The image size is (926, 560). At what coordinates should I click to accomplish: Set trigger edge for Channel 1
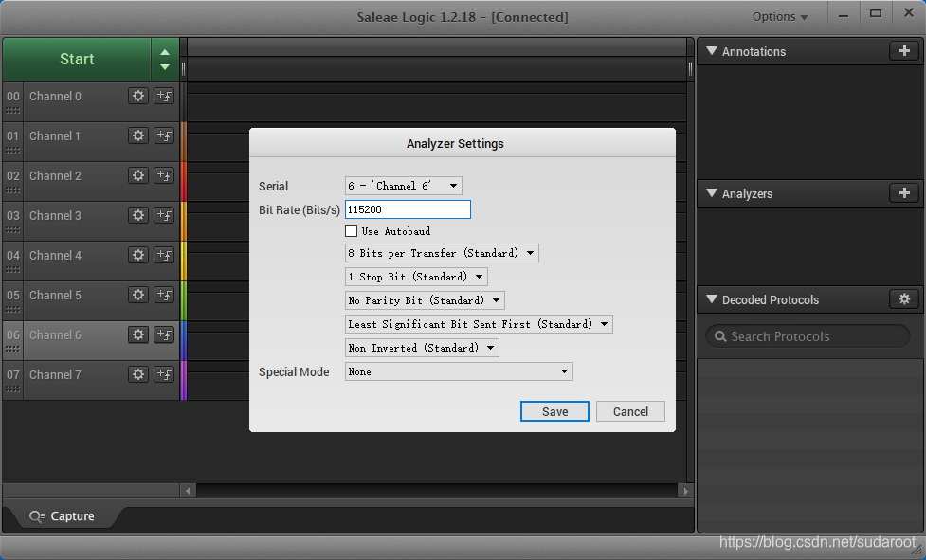[x=164, y=135]
